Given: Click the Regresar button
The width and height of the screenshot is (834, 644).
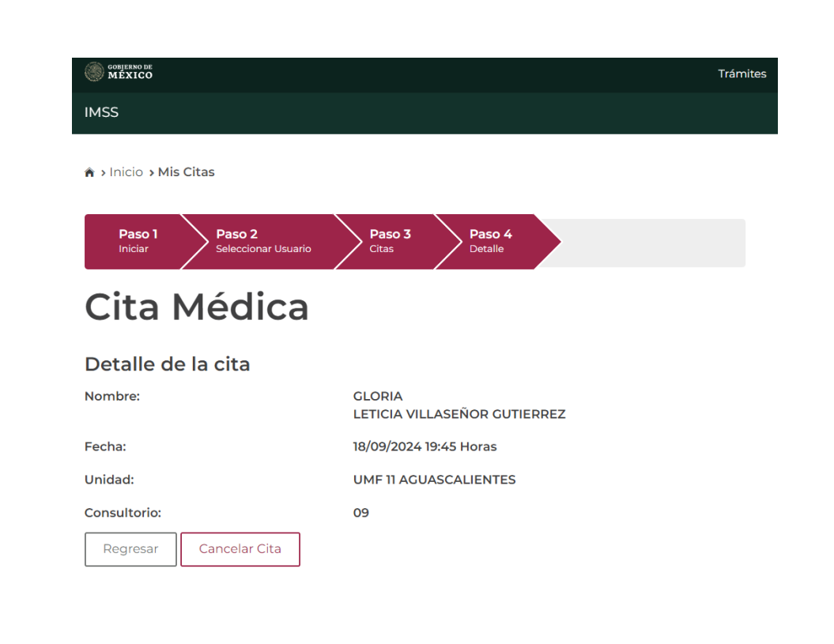Looking at the screenshot, I should click(131, 549).
